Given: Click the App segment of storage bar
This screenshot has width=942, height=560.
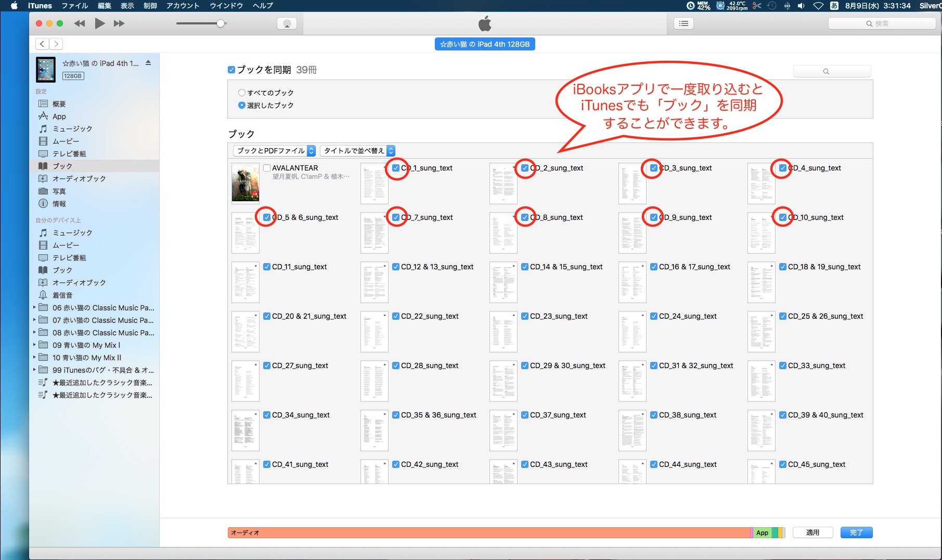Looking at the screenshot, I should 763,532.
